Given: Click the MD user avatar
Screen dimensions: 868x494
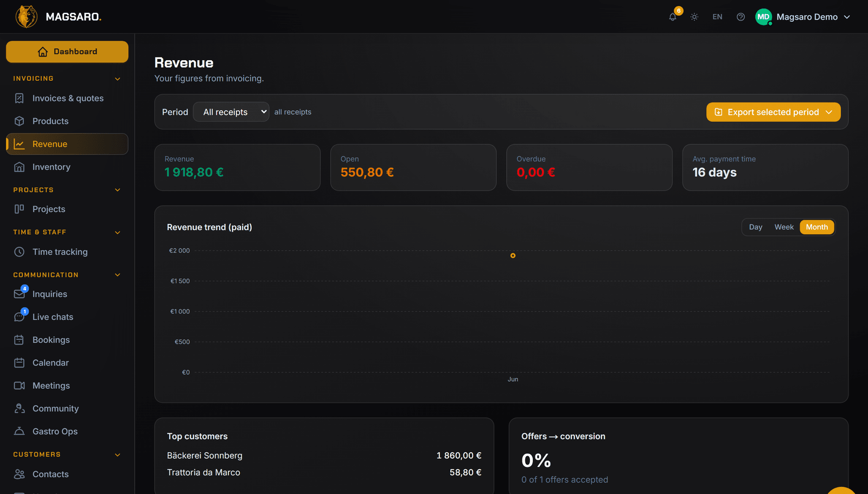Looking at the screenshot, I should pyautogui.click(x=763, y=17).
